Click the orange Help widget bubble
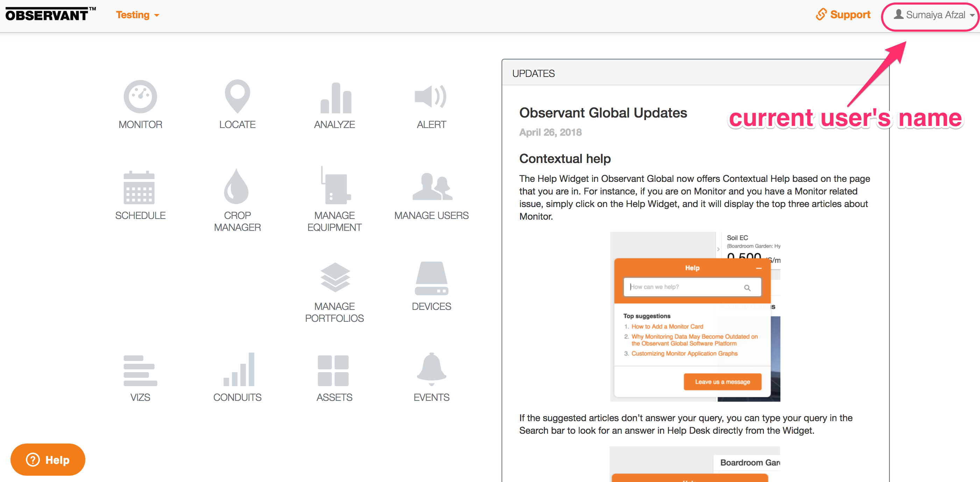 (x=47, y=460)
